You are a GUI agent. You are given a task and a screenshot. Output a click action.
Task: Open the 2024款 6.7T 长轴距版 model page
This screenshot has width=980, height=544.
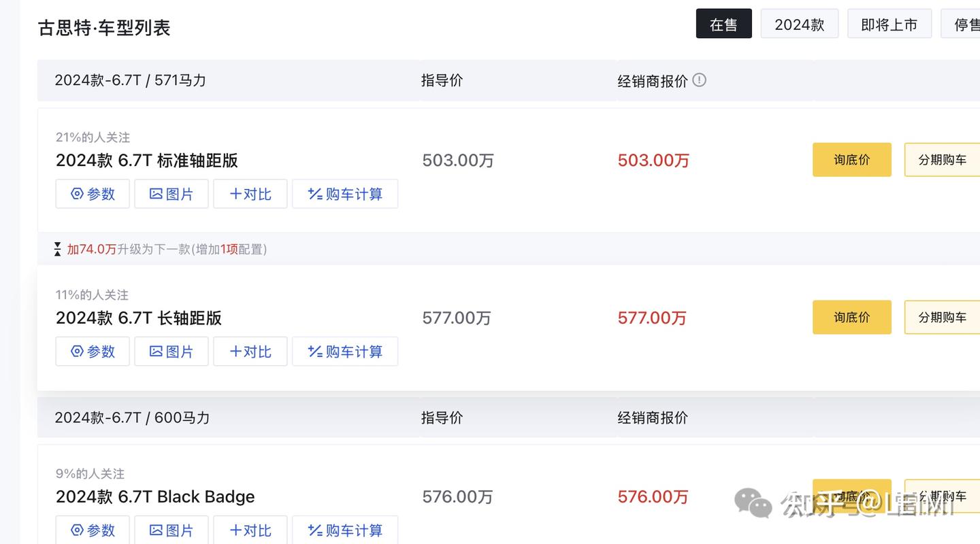tap(138, 318)
